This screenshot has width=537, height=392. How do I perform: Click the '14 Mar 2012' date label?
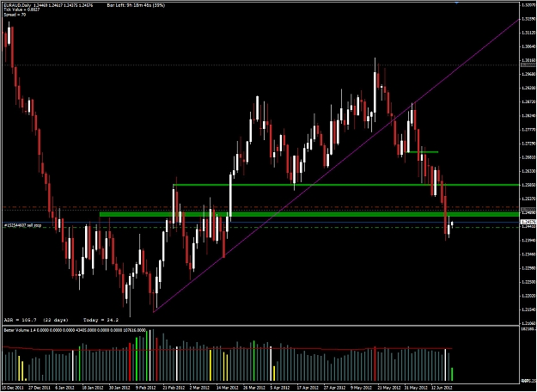click(227, 387)
